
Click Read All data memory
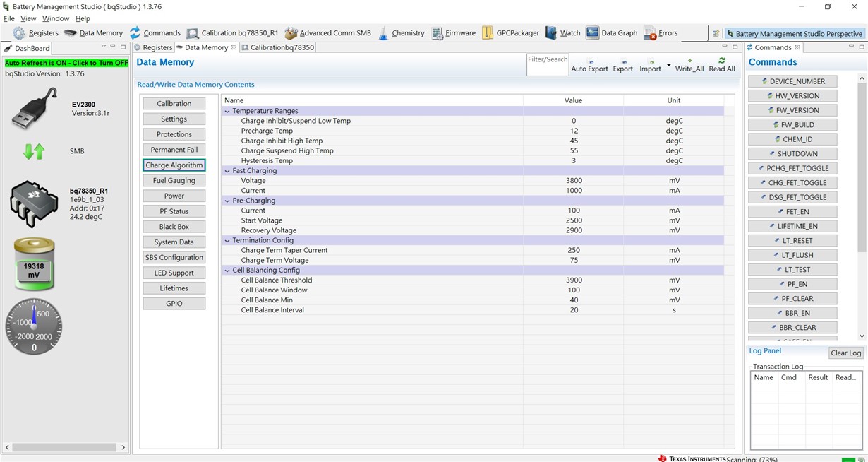click(722, 65)
